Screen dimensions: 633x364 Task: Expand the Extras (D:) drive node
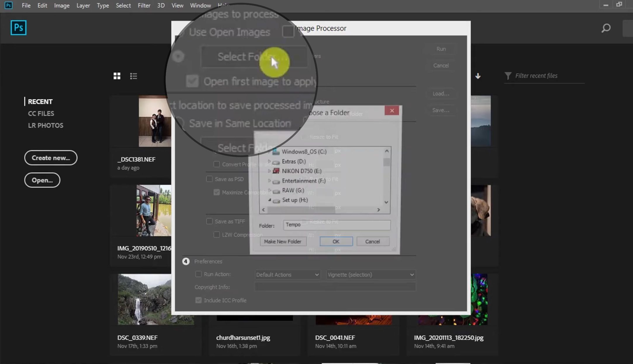[269, 161]
